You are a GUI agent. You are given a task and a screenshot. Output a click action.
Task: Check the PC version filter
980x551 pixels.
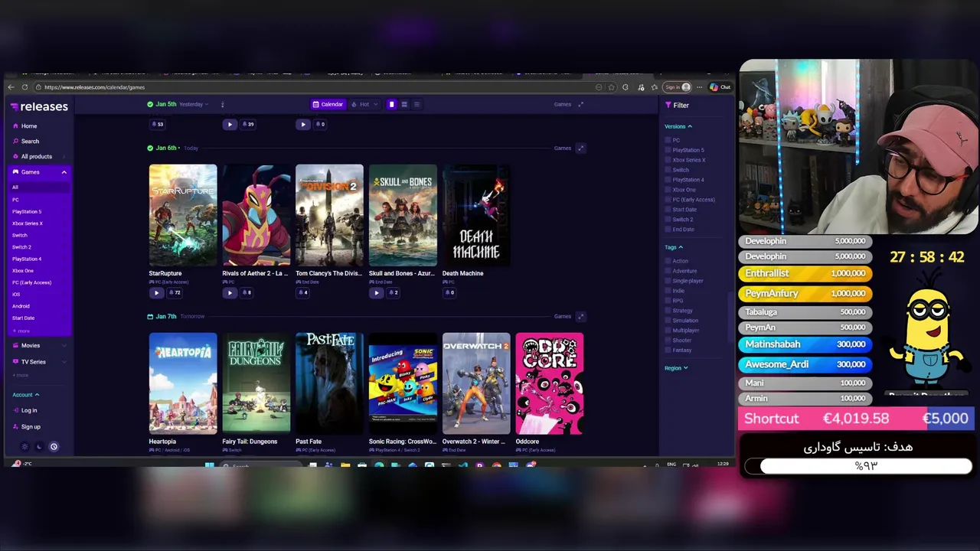[x=668, y=140]
